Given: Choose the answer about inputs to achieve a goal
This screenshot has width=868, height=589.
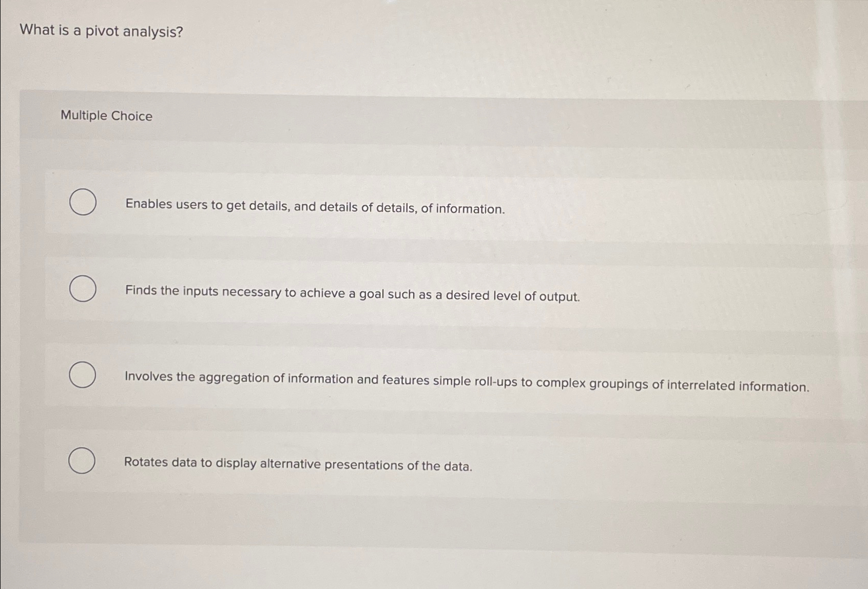Looking at the screenshot, I should pyautogui.click(x=352, y=295).
